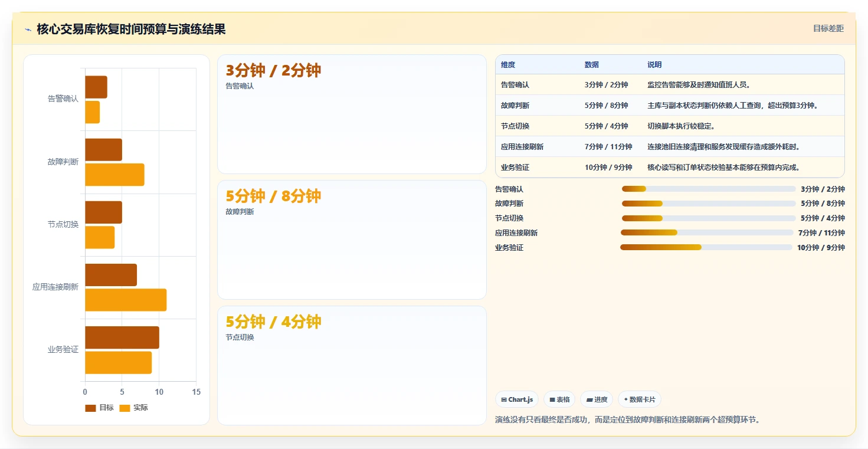
Task: Click the 应用连接刷新 axis label in chart
Action: point(55,287)
